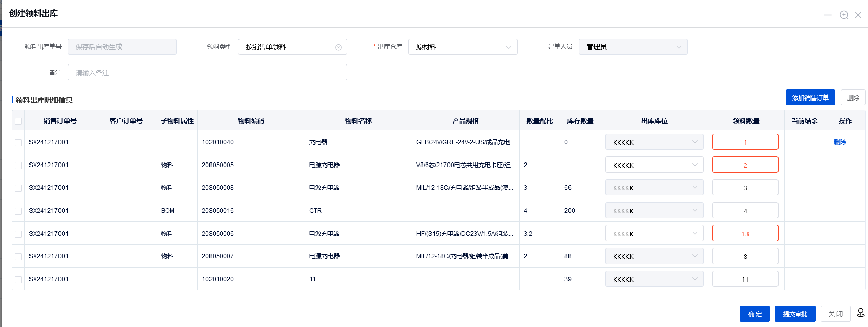
Task: Click 领料数量 field for material 208050006
Action: pos(745,234)
